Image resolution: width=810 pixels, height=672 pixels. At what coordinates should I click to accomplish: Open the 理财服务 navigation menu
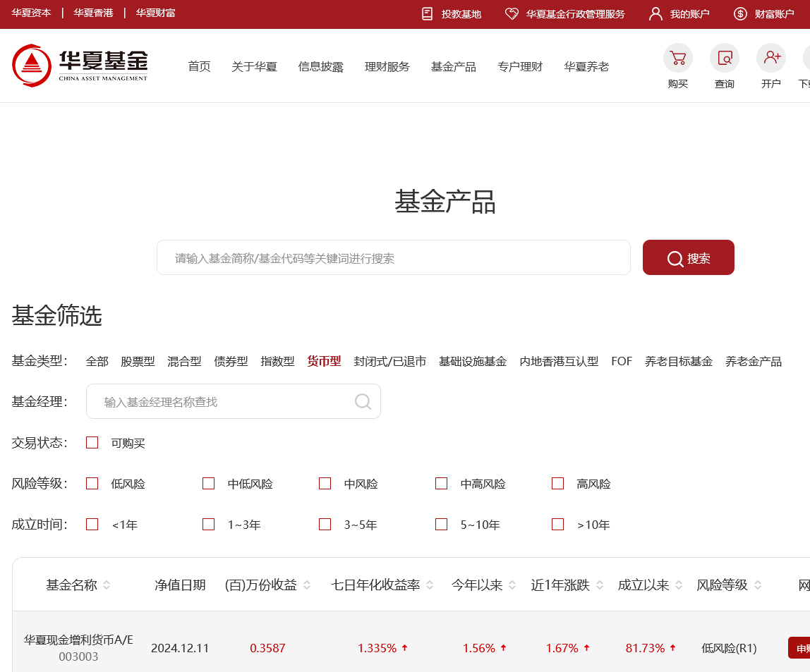387,66
